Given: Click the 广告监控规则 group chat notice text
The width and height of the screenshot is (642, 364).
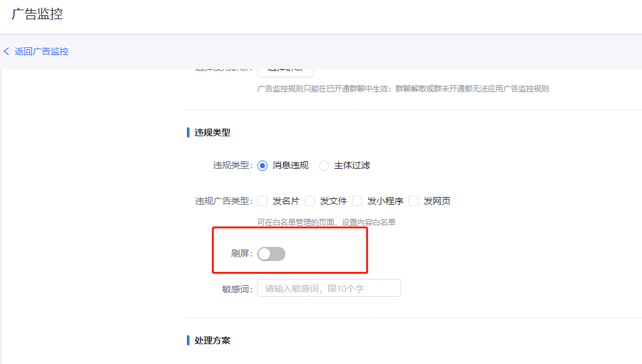Looking at the screenshot, I should point(403,89).
